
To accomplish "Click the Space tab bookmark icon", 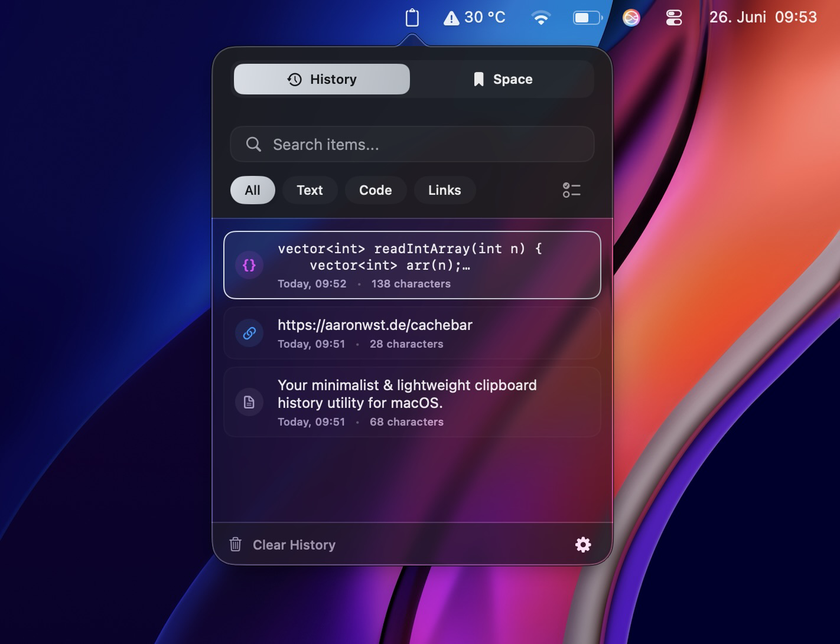I will coord(479,79).
